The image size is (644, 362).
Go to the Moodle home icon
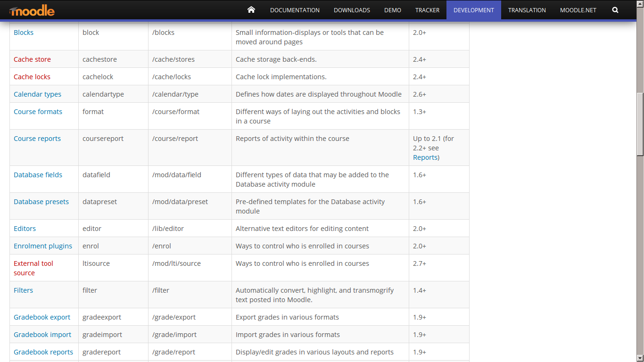click(251, 10)
